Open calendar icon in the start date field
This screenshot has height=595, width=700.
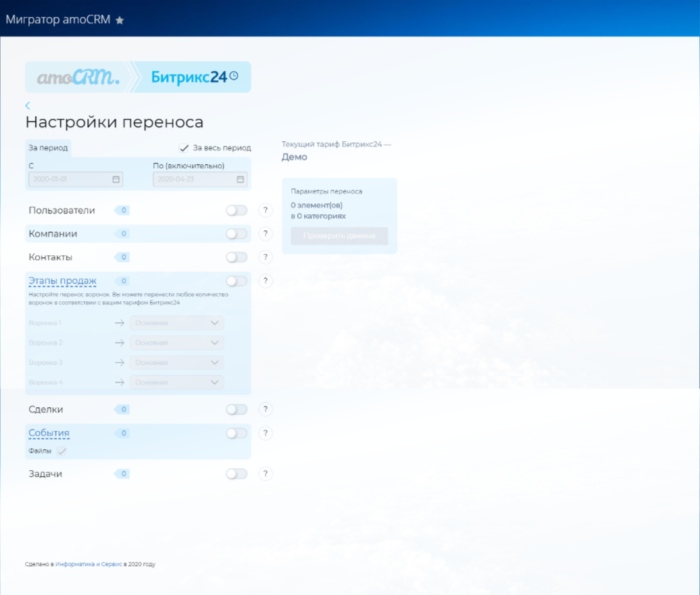point(116,180)
